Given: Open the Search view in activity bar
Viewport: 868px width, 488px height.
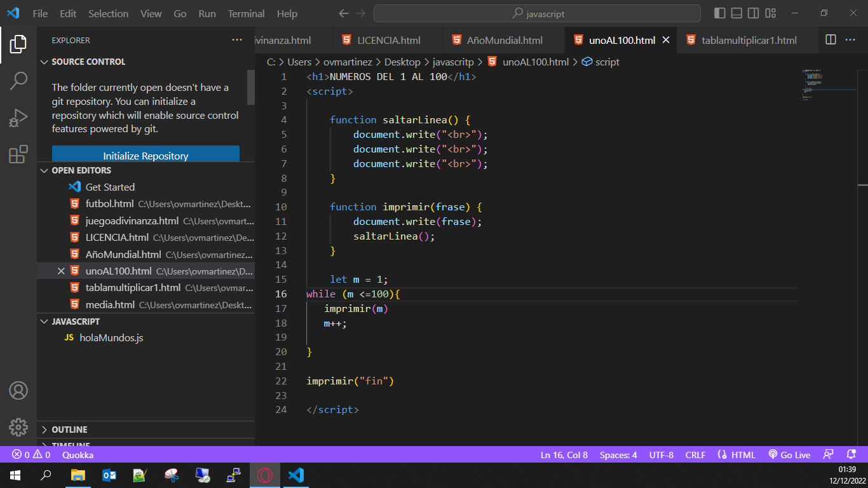Looking at the screenshot, I should pos(18,81).
